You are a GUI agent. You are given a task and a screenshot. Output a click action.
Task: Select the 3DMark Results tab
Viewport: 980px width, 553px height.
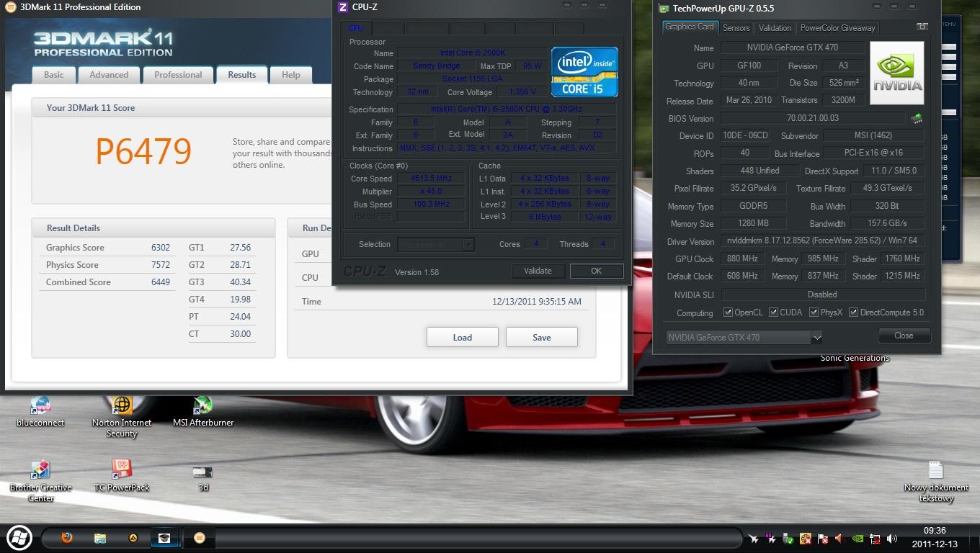(x=242, y=75)
